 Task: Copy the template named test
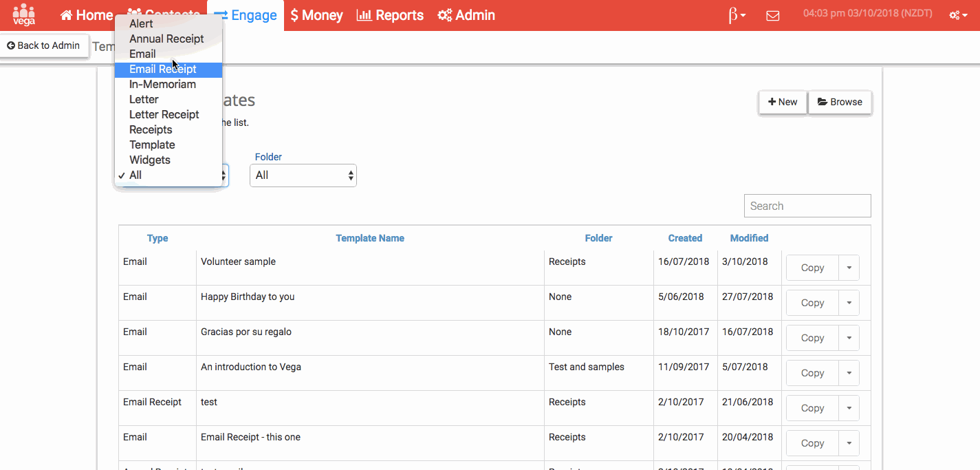812,408
